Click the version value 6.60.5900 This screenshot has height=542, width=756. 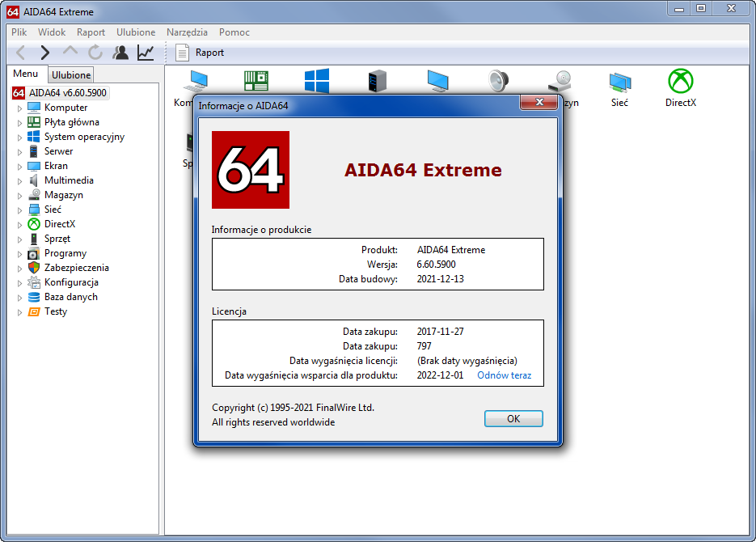point(437,265)
